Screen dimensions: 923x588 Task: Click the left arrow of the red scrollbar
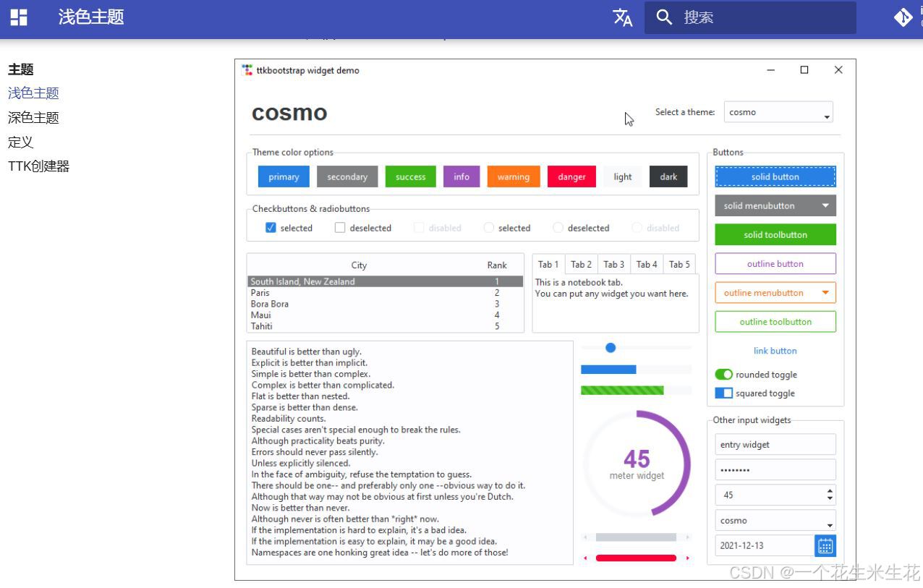pyautogui.click(x=585, y=558)
